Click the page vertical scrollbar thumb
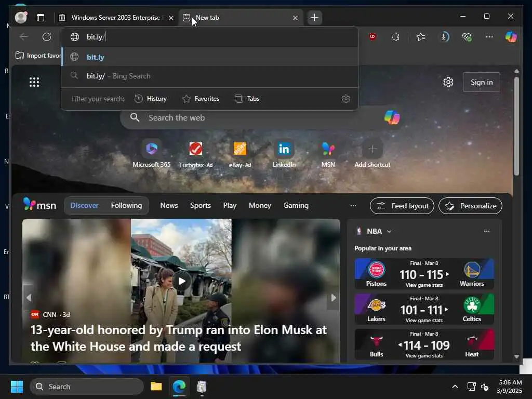The height and width of the screenshot is (399, 532). pos(516,126)
